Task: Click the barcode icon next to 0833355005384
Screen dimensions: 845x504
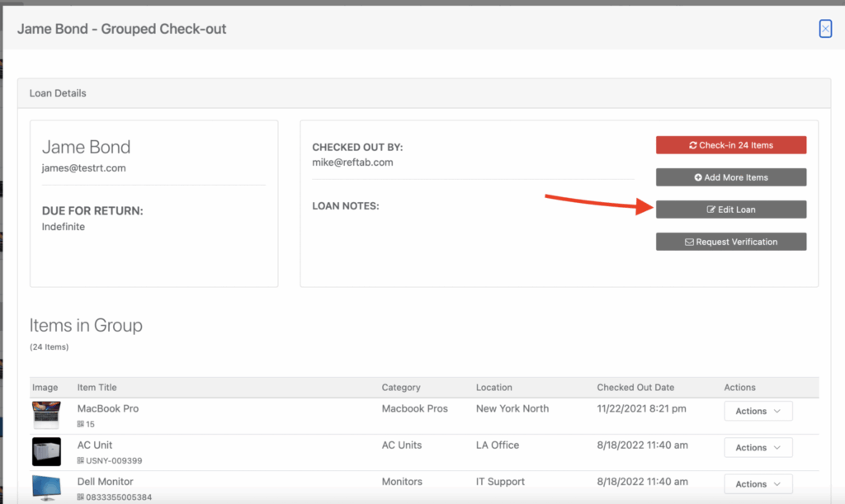Action: coord(82,497)
